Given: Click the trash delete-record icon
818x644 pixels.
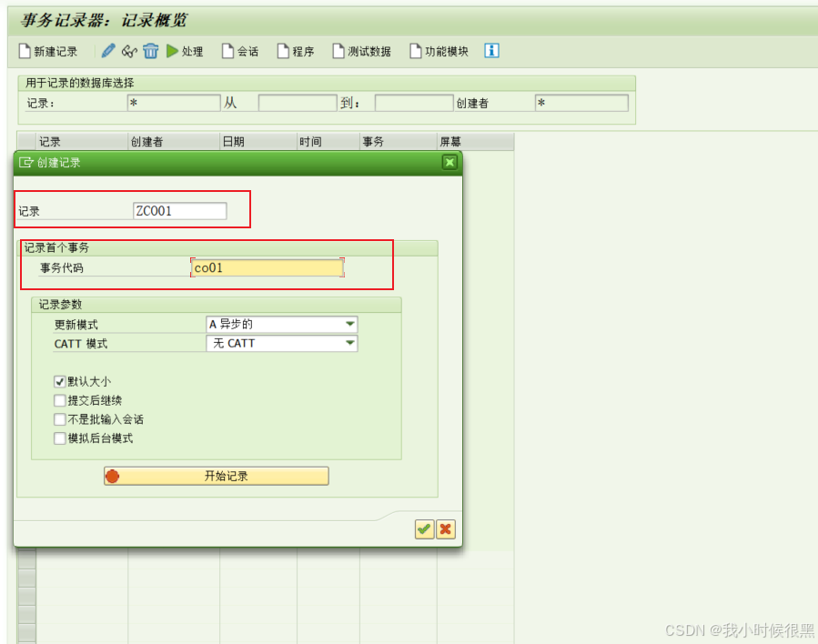Looking at the screenshot, I should click(x=151, y=51).
